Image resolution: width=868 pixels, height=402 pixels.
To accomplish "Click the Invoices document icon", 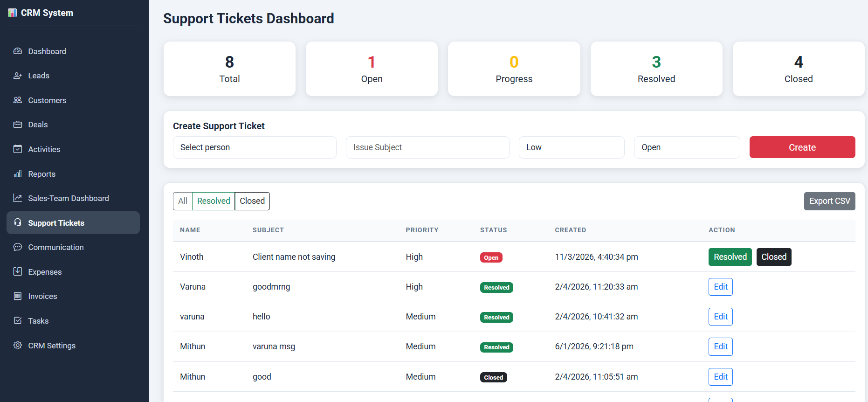I will pyautogui.click(x=18, y=296).
